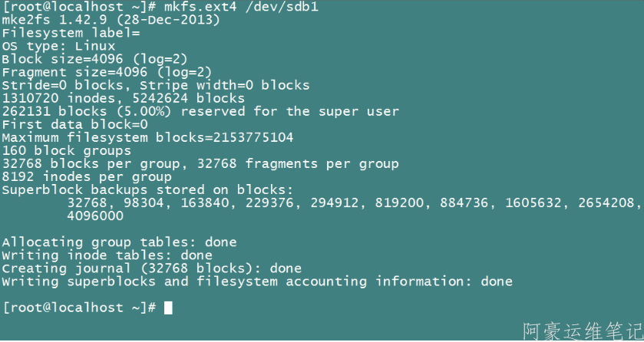Click the cursor at the last prompt
The width and height of the screenshot is (644, 342).
tap(168, 307)
